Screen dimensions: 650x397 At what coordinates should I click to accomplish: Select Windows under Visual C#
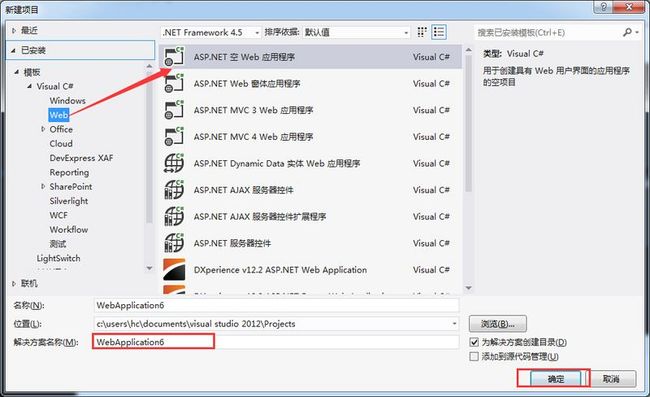click(x=67, y=101)
